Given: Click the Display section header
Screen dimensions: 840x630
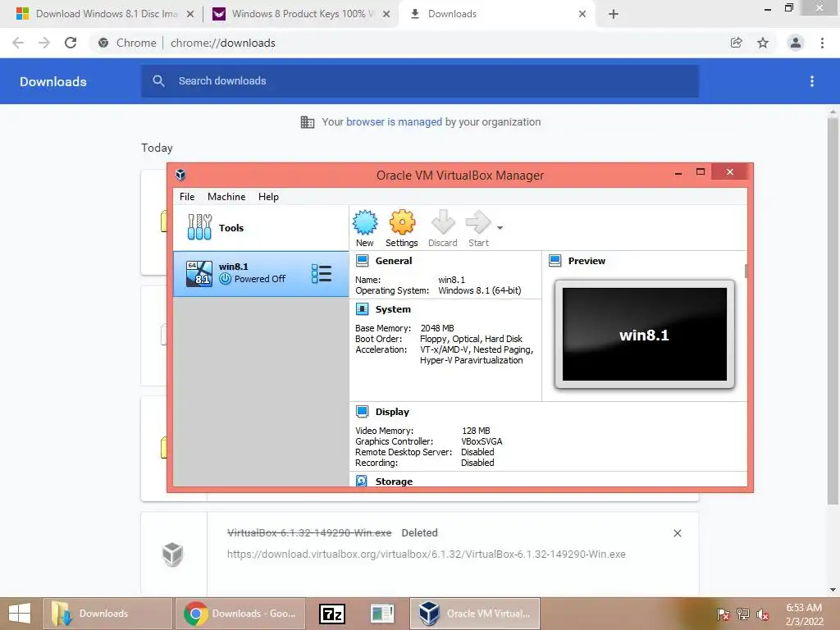Looking at the screenshot, I should [392, 412].
